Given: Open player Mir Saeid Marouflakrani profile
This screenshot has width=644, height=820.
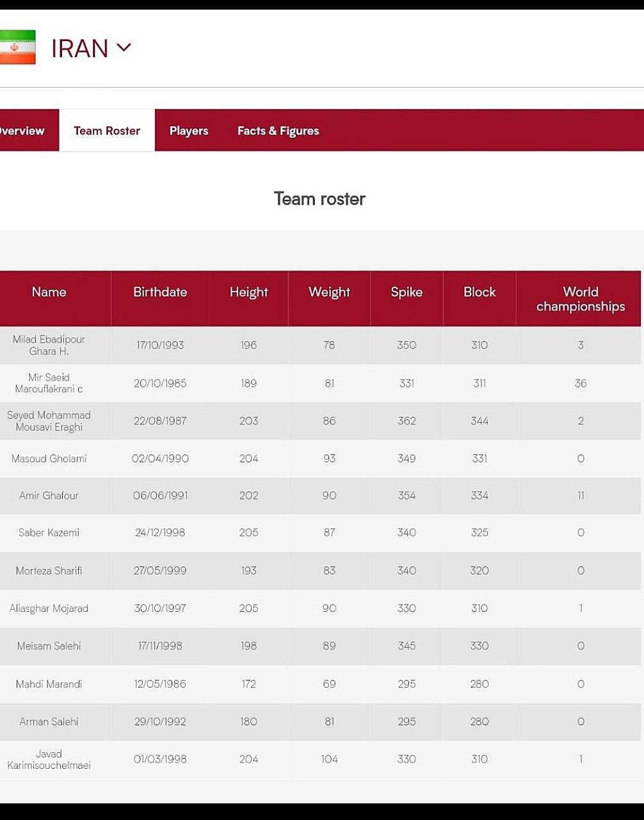Looking at the screenshot, I should tap(49, 383).
